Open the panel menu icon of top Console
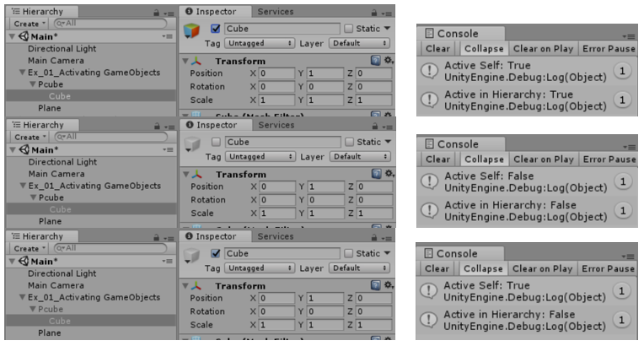This screenshot has width=644, height=346. point(630,36)
